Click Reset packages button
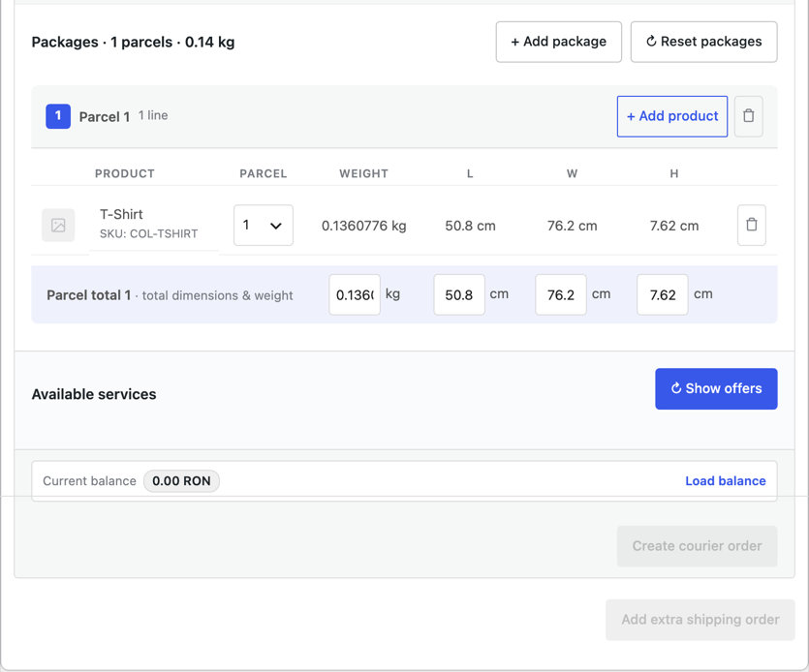Image resolution: width=809 pixels, height=672 pixels. click(x=703, y=42)
